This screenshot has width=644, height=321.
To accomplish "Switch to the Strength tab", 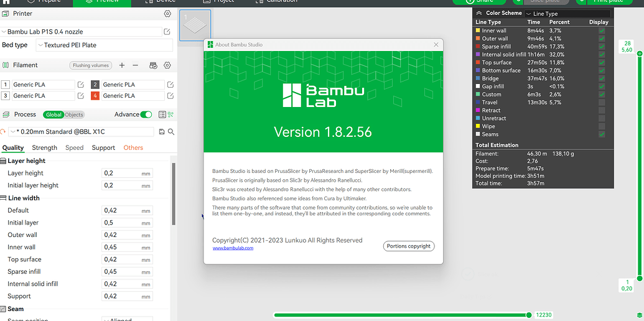I will point(44,148).
